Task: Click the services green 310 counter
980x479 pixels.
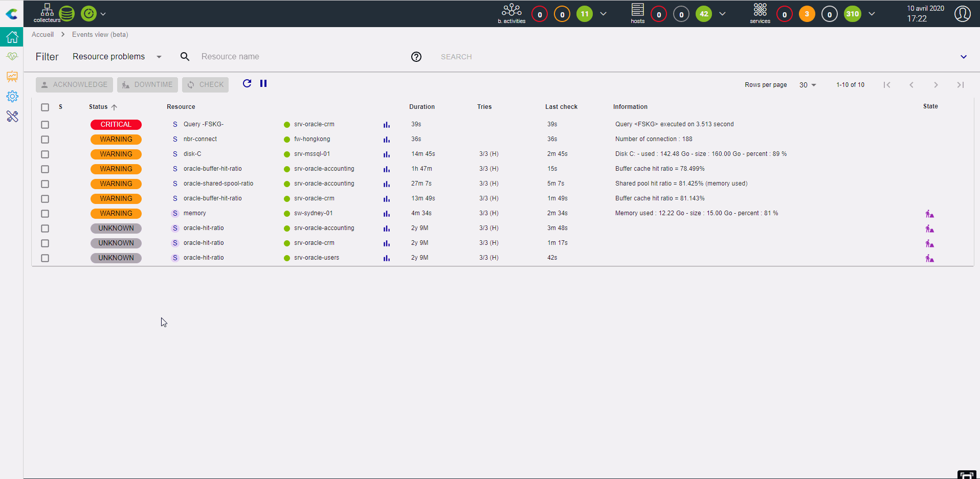Action: [852, 14]
